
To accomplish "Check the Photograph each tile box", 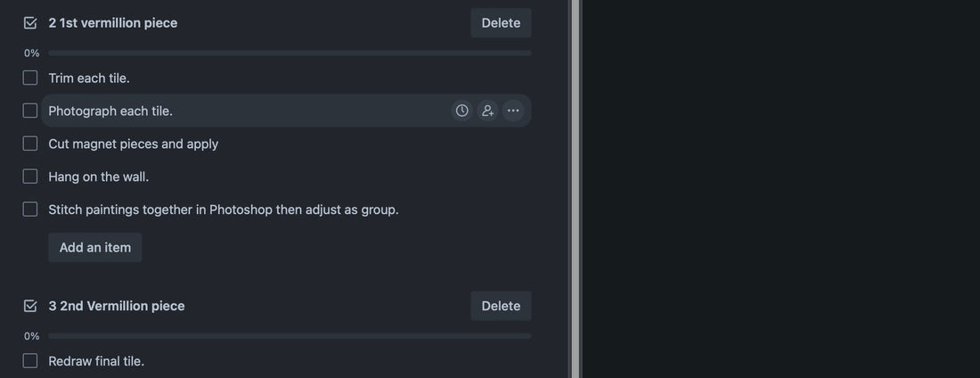I will tap(30, 111).
